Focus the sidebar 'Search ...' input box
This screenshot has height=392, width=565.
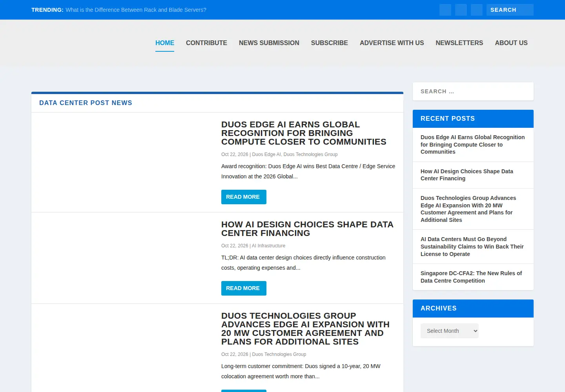tap(473, 91)
